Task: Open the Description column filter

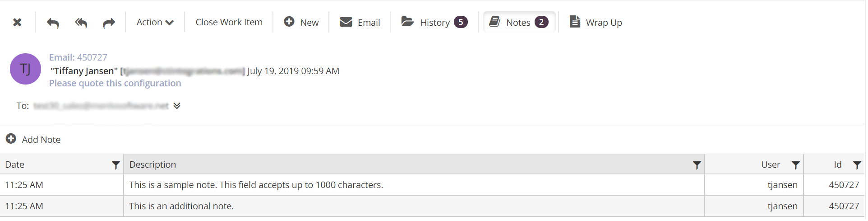Action: coord(697,165)
